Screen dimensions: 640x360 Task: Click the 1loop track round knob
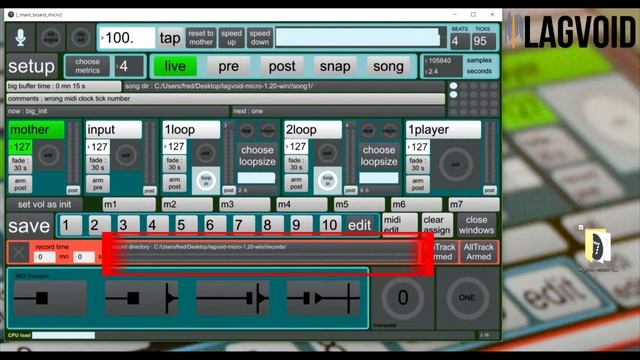click(205, 153)
